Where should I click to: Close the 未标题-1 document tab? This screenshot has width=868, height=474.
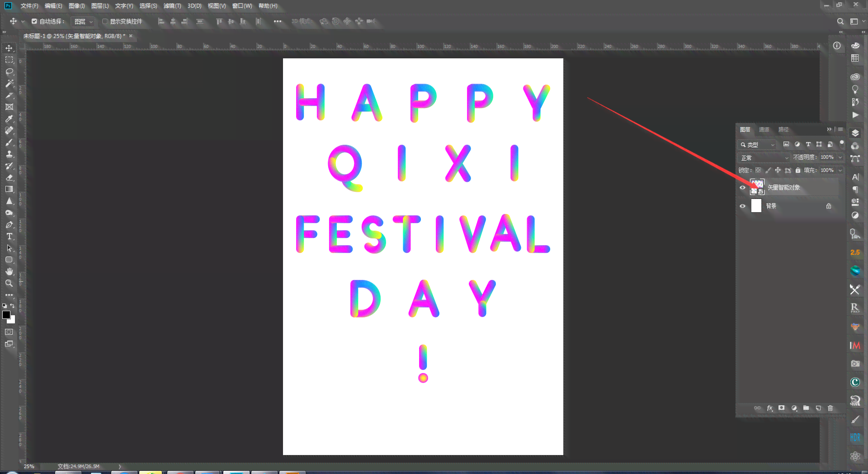point(131,36)
